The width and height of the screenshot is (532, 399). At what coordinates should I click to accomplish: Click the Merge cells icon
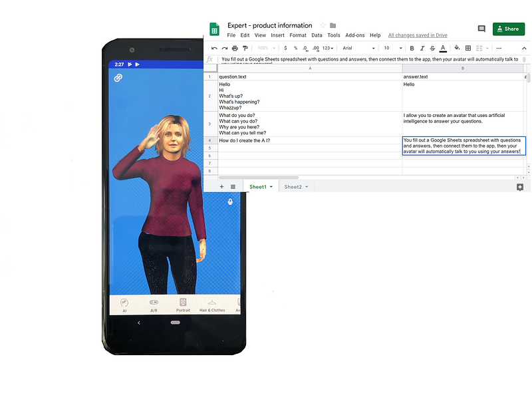(x=479, y=48)
